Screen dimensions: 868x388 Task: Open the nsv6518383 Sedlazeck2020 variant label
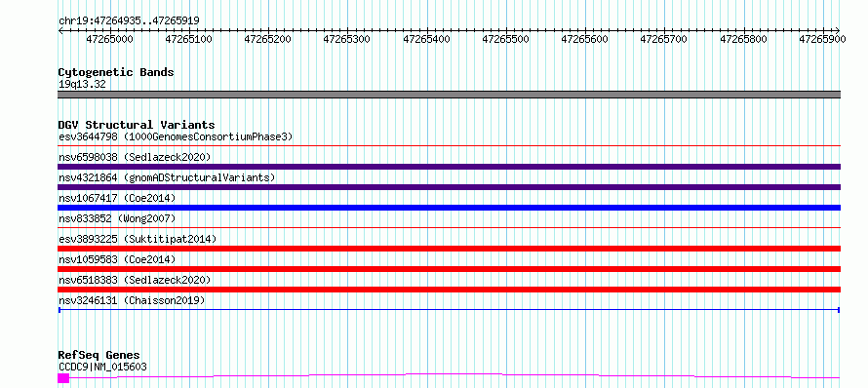pos(135,280)
